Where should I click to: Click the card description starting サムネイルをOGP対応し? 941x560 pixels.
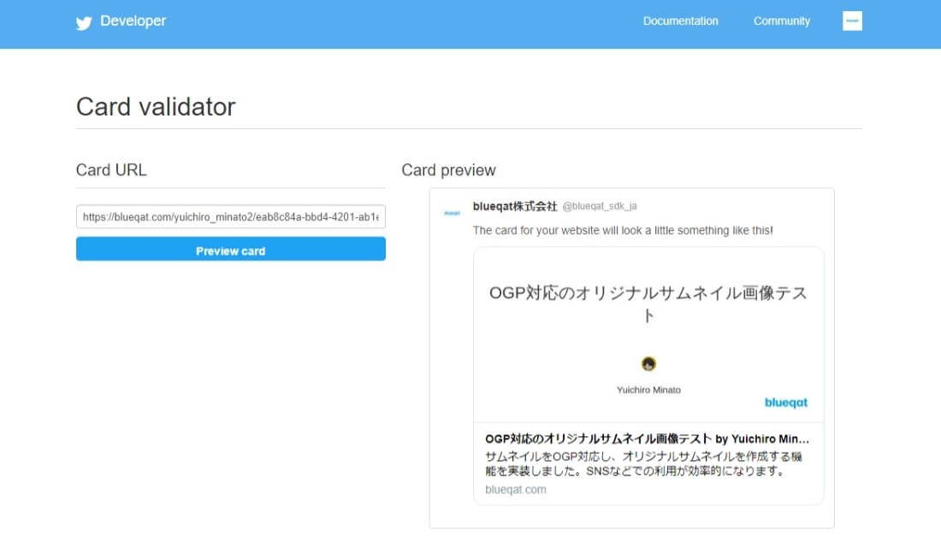pyautogui.click(x=643, y=463)
